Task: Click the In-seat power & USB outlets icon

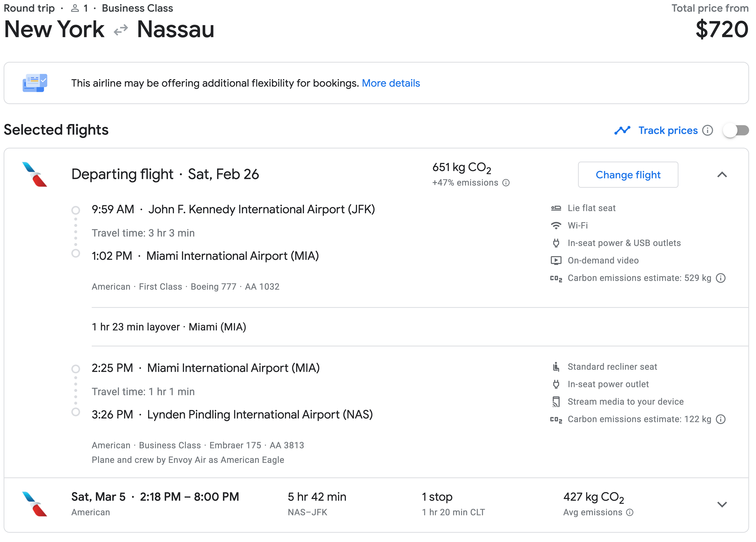Action: coord(556,243)
